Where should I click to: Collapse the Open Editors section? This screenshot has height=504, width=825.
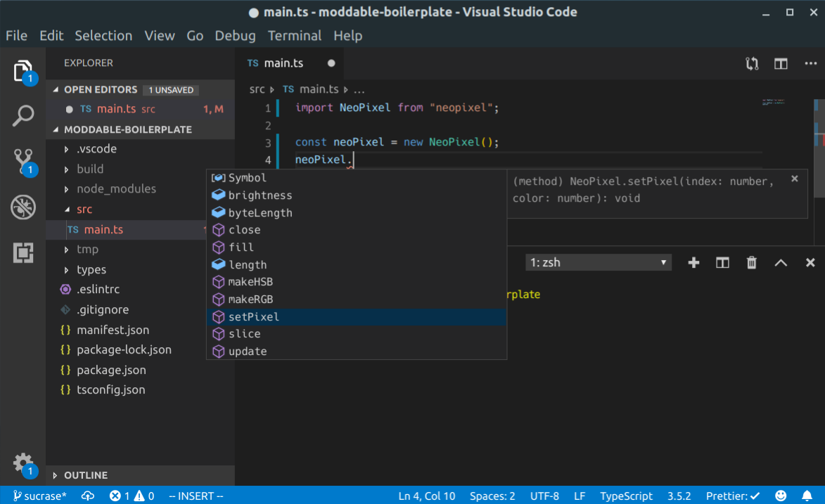pos(56,90)
